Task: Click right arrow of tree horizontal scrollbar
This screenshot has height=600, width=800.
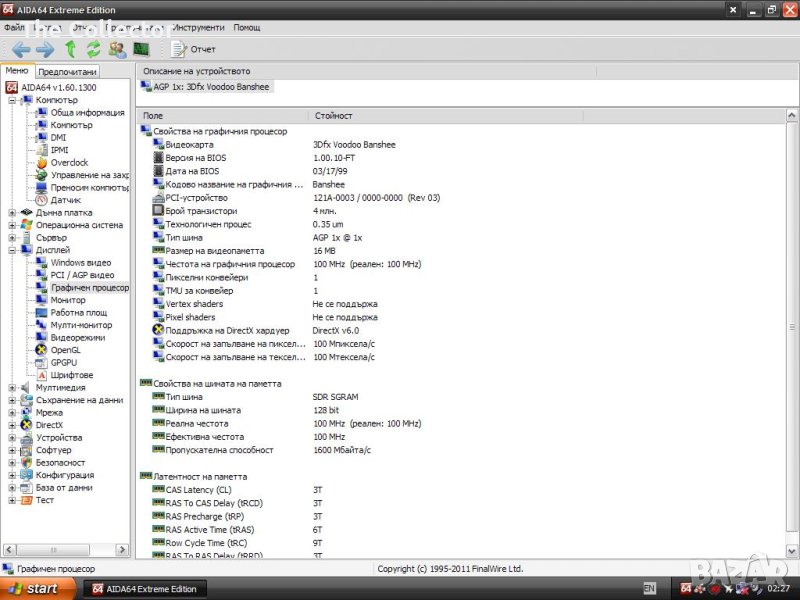Action: (123, 550)
